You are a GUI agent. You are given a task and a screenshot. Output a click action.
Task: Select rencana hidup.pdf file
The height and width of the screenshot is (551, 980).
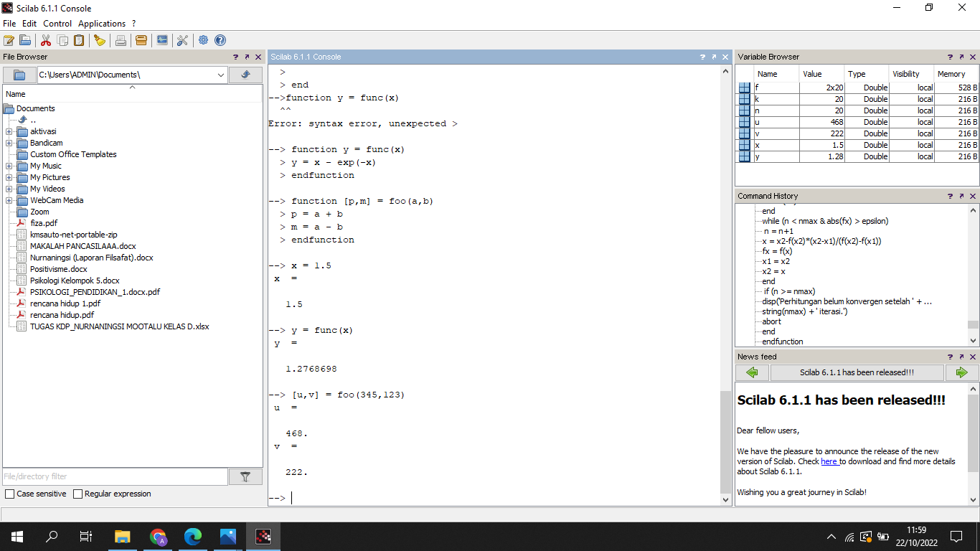click(x=62, y=315)
